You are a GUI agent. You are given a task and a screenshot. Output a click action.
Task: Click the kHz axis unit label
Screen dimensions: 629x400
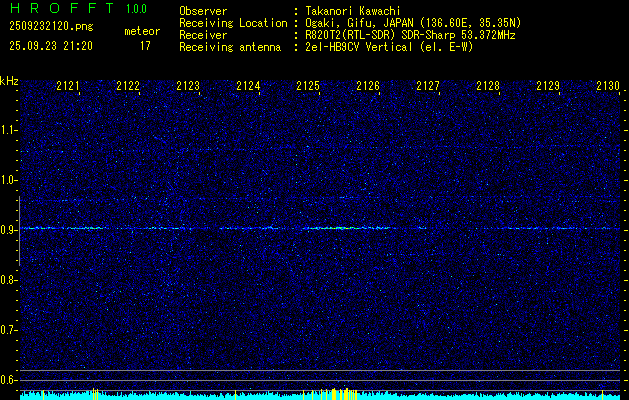click(x=9, y=81)
